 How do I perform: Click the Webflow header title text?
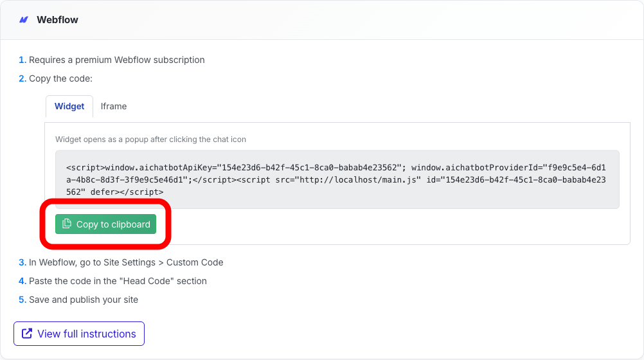(57, 20)
